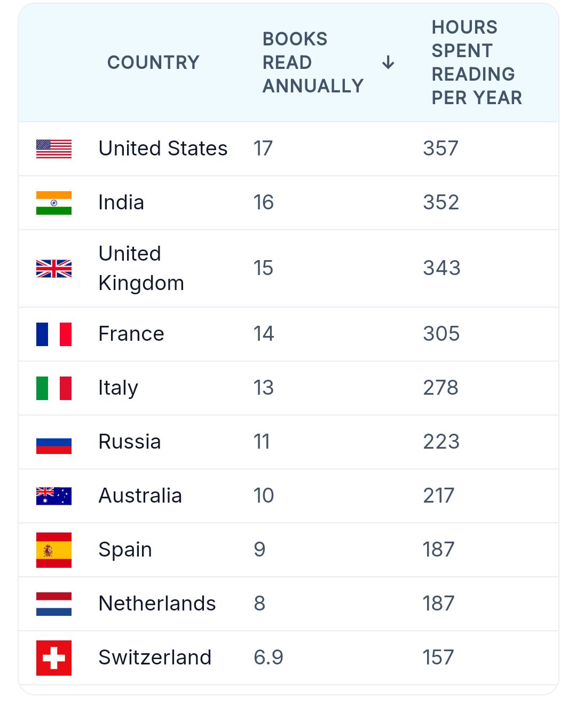Click the 6.9 books value for Switzerland

(x=269, y=657)
